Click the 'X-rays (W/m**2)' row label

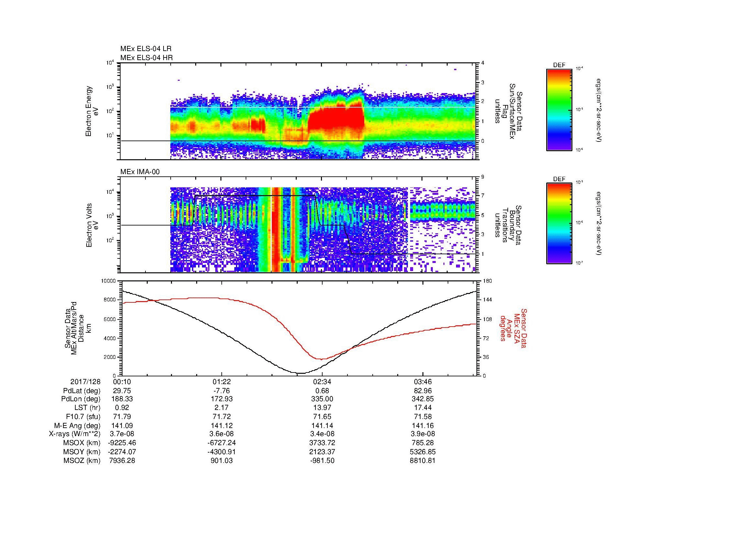pos(75,434)
